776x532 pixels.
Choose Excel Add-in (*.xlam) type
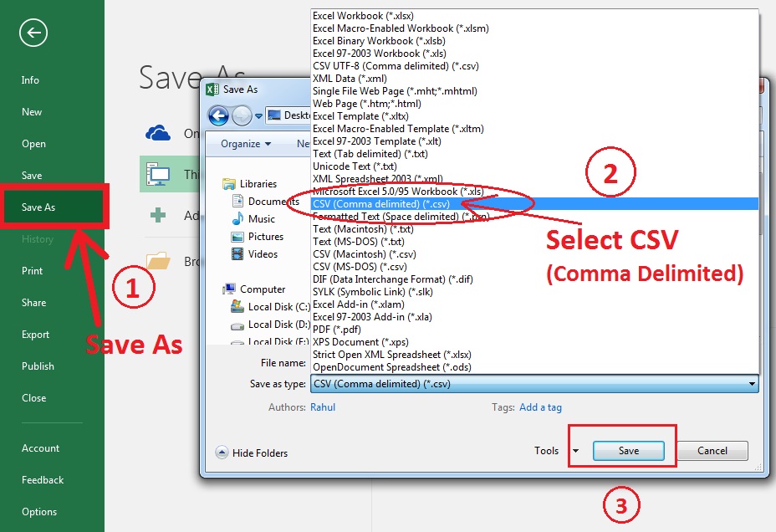click(x=534, y=304)
